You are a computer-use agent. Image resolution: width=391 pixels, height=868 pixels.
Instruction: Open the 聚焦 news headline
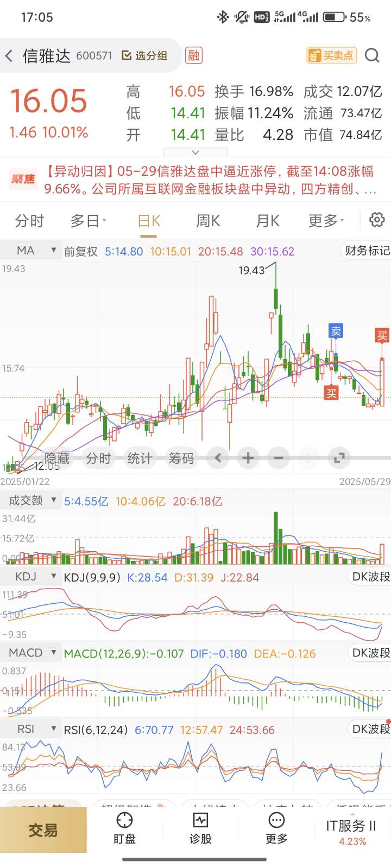[195, 180]
